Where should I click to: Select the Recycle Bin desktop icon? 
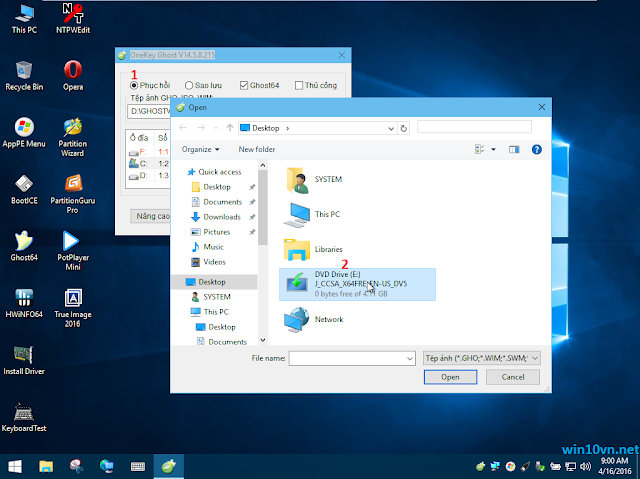(x=24, y=75)
